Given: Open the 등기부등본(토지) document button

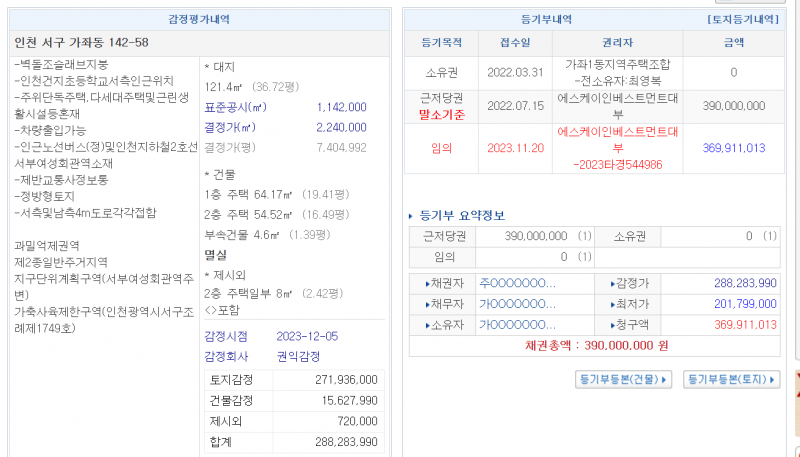Looking at the screenshot, I should click(x=731, y=379).
